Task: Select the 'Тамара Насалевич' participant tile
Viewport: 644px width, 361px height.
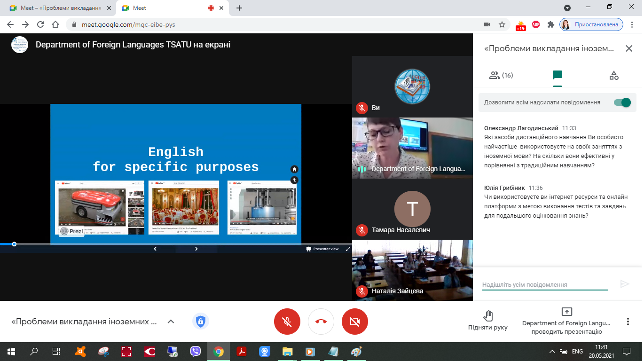Action: click(x=412, y=209)
